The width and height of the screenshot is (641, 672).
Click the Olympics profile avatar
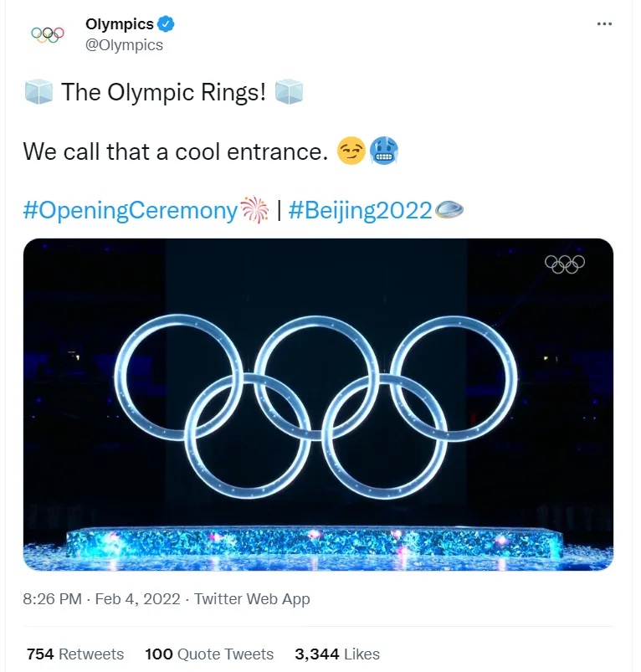click(x=48, y=34)
